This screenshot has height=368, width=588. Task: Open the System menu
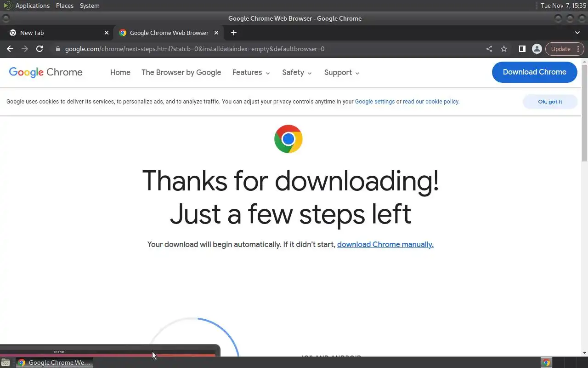pos(90,6)
